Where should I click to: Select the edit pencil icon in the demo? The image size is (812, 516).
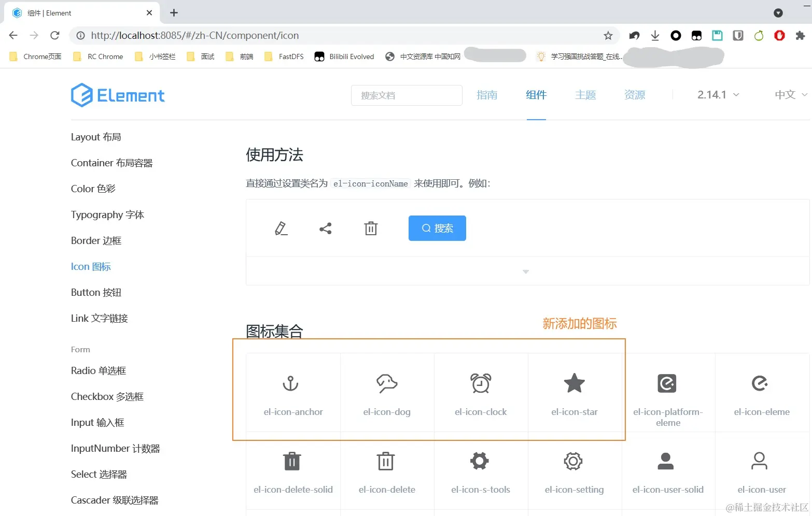tap(281, 228)
